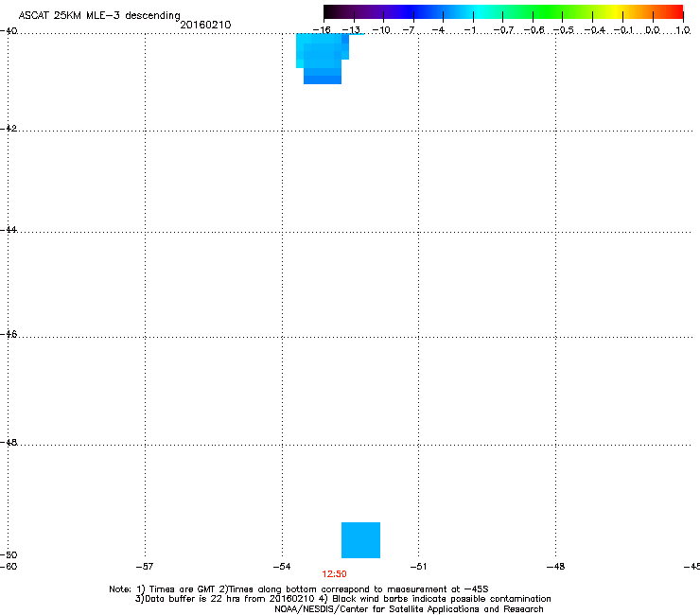Click the -0.7 color scale label

[503, 30]
